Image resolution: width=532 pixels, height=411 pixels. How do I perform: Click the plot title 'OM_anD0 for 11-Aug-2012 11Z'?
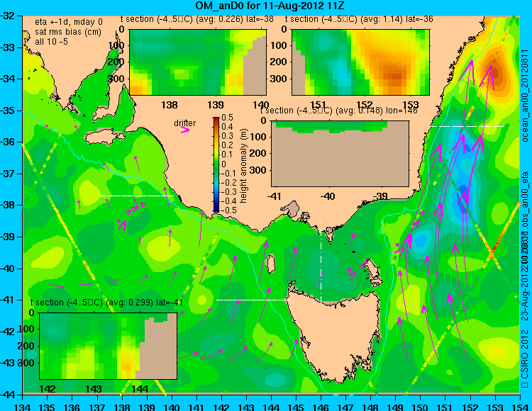(270, 6)
